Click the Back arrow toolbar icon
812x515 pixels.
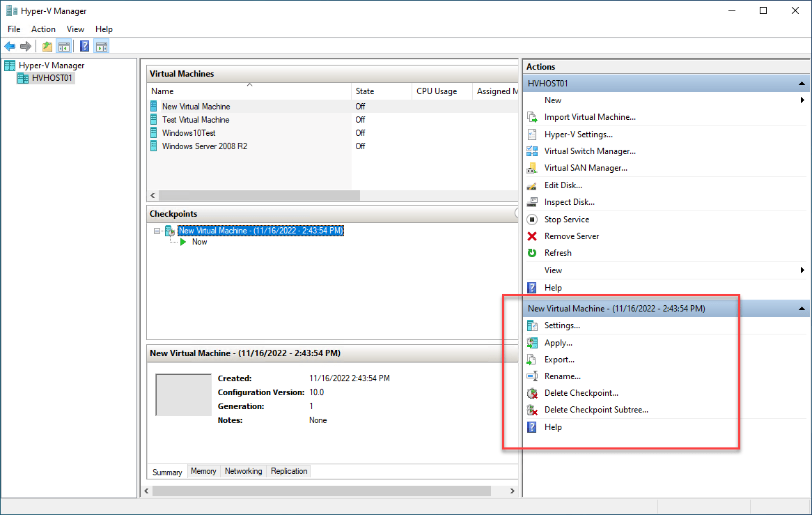click(x=10, y=47)
